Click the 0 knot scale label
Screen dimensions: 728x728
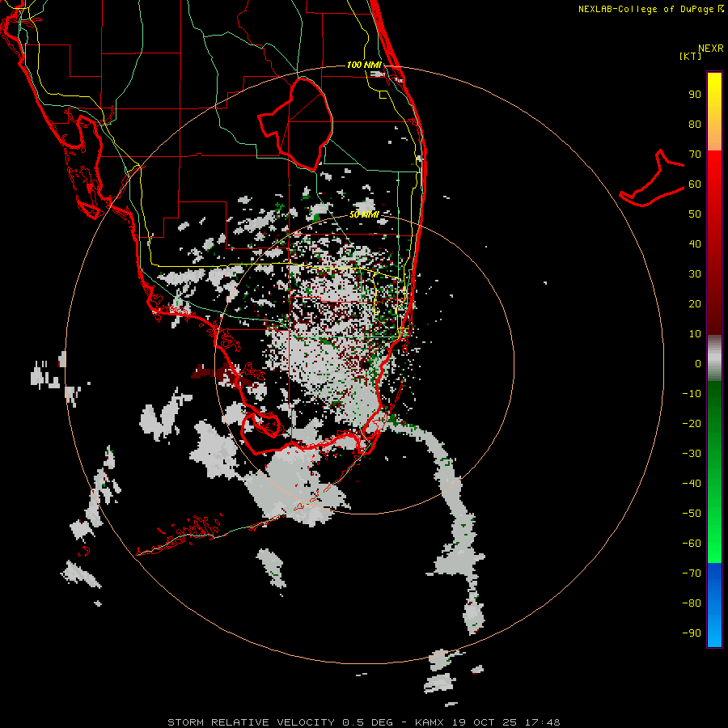(x=698, y=363)
